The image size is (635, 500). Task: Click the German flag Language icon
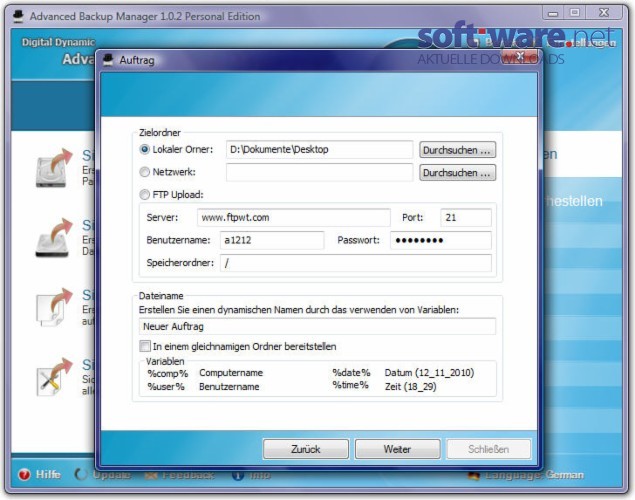tap(474, 475)
